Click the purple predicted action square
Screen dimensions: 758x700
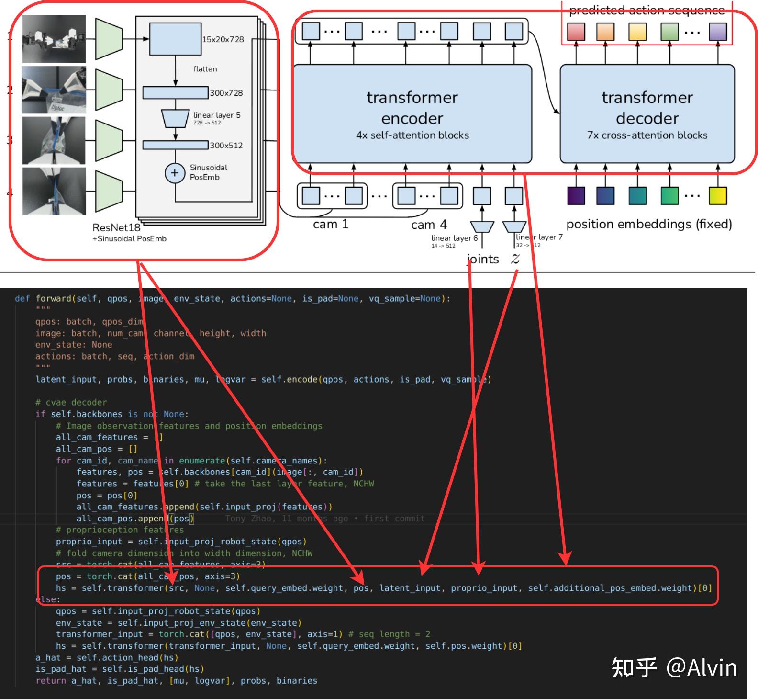[718, 32]
